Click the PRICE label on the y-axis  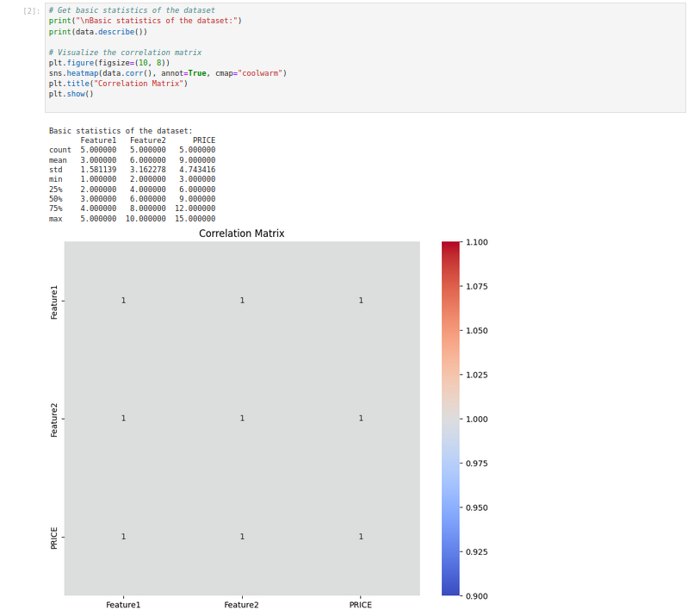54,538
